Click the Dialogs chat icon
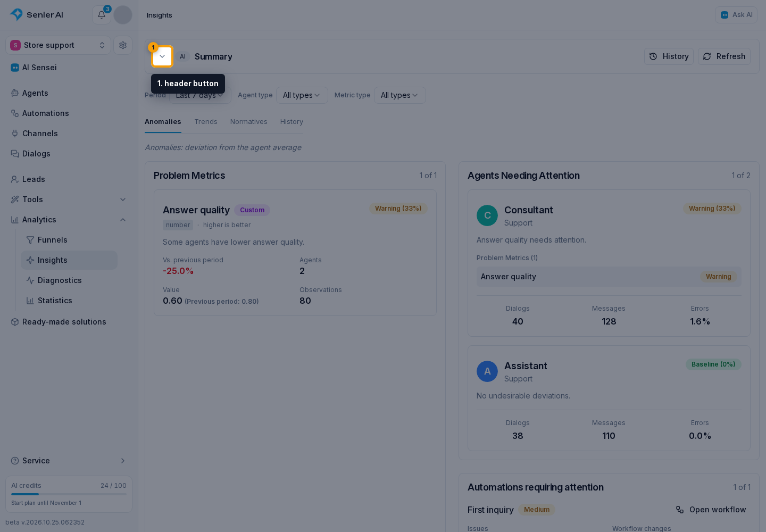Viewport: 766px width, 532px height. pyautogui.click(x=15, y=154)
